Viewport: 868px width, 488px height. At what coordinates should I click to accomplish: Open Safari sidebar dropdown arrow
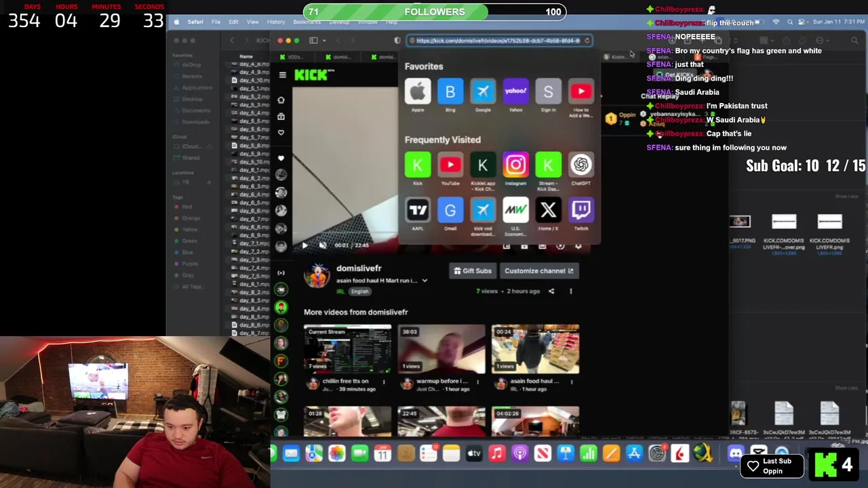pos(324,41)
